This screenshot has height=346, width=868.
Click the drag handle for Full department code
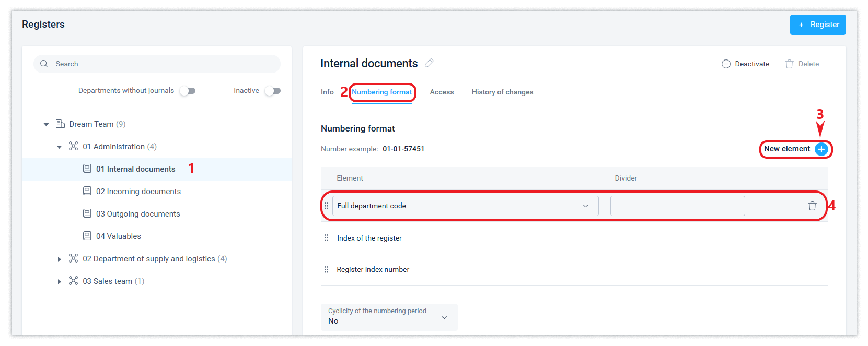(326, 206)
